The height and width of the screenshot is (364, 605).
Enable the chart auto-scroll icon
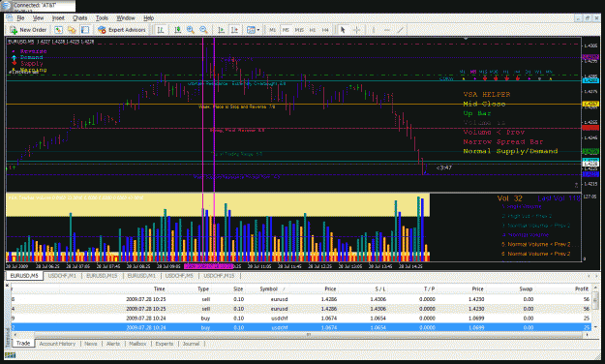click(x=221, y=30)
